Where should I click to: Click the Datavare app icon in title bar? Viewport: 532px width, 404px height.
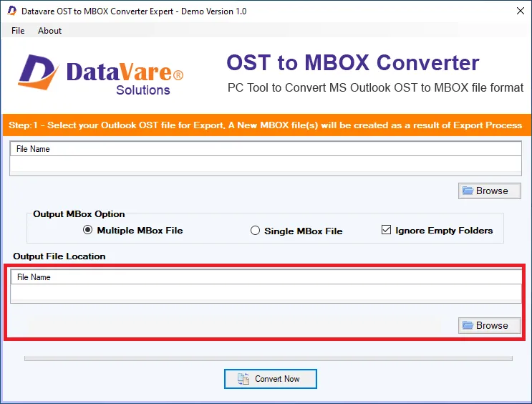point(12,11)
